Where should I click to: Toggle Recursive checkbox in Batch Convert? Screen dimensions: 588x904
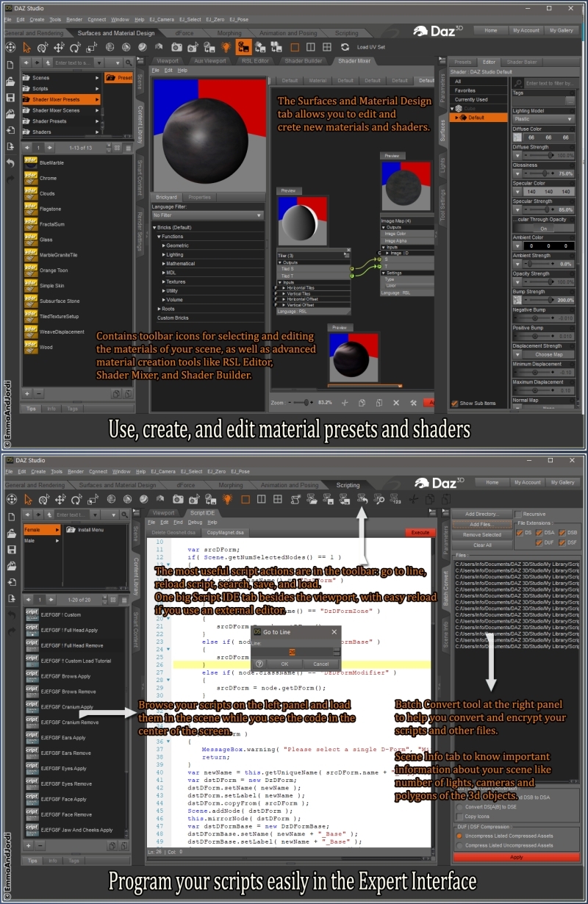coord(519,514)
